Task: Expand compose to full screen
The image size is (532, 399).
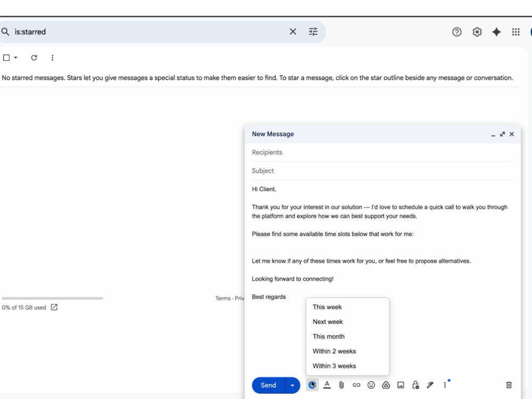Action: click(503, 134)
